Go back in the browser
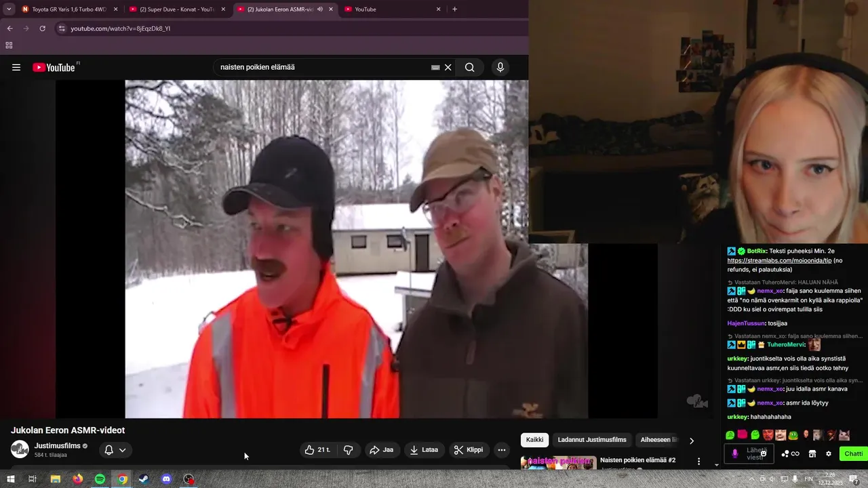This screenshot has width=868, height=488. tap(9, 28)
